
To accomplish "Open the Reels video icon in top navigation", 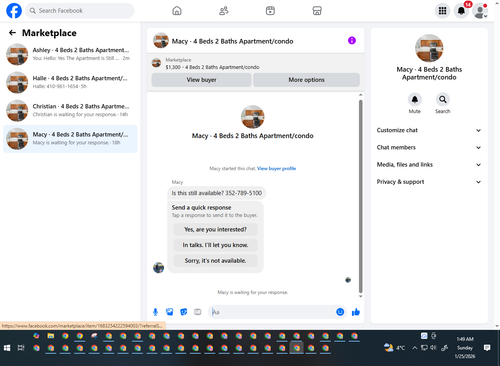I will tap(270, 11).
